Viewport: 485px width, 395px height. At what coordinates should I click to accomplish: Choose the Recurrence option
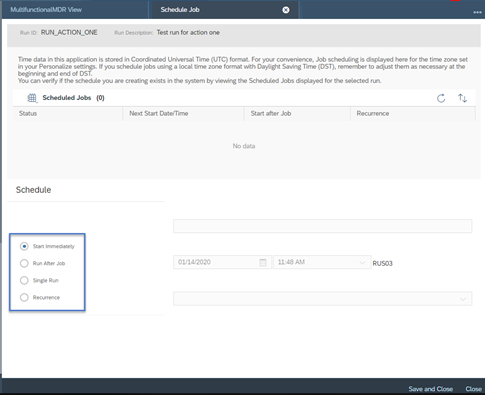coord(24,297)
